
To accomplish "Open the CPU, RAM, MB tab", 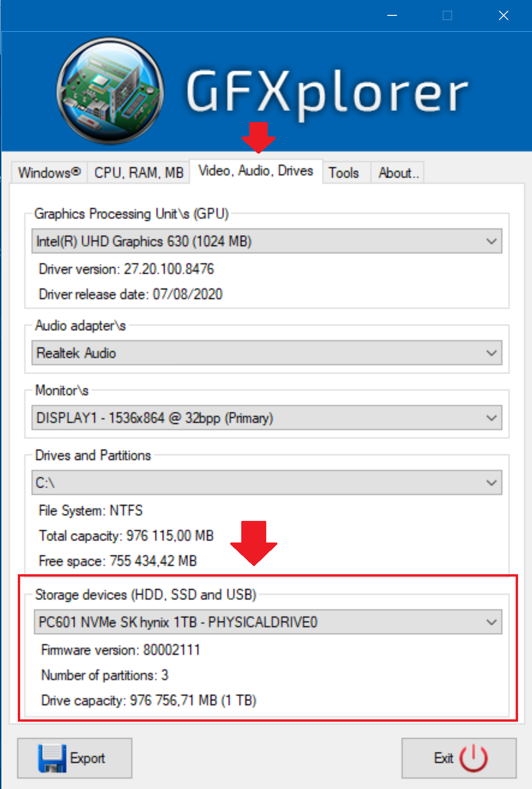I will point(139,173).
